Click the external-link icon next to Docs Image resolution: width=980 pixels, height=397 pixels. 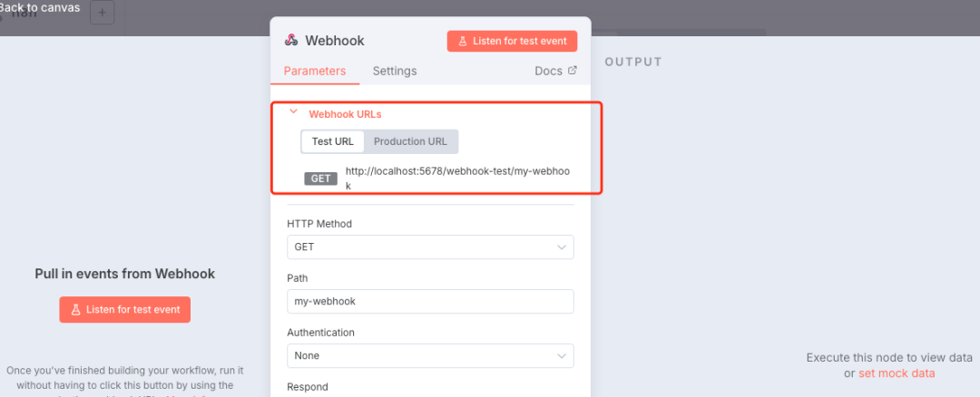(572, 70)
